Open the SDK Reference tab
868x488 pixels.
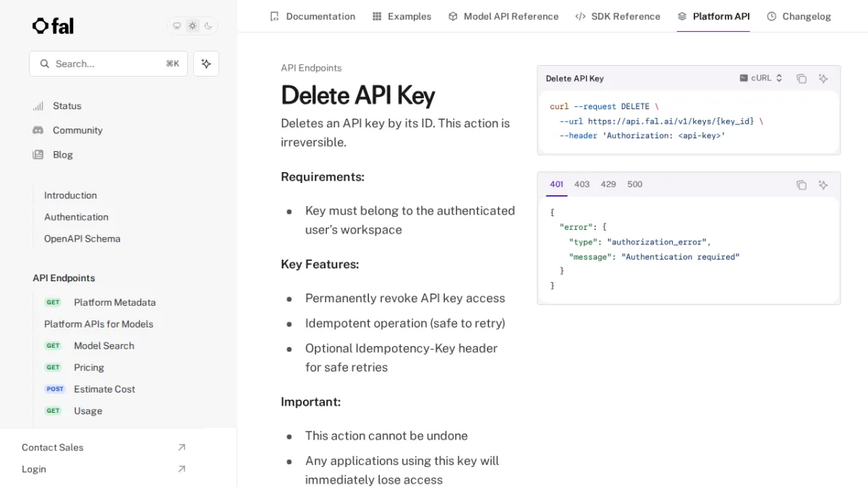[618, 16]
